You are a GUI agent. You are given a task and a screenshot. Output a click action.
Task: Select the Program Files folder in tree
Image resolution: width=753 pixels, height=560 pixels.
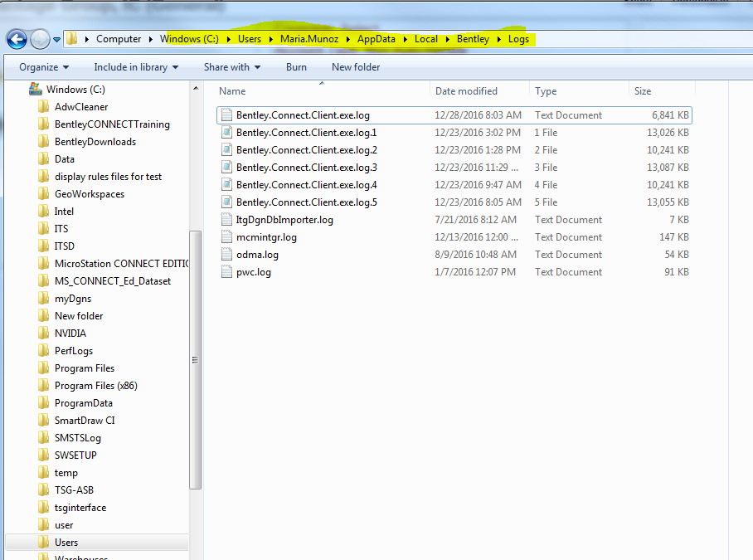pyautogui.click(x=85, y=368)
